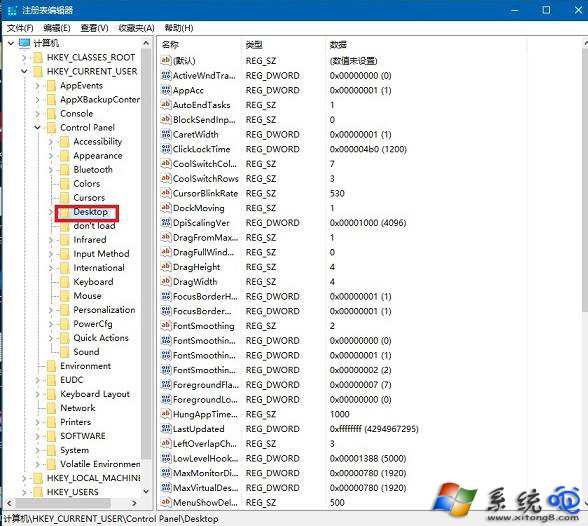
Task: Click the AutoEndTasks string icon
Action: point(166,105)
